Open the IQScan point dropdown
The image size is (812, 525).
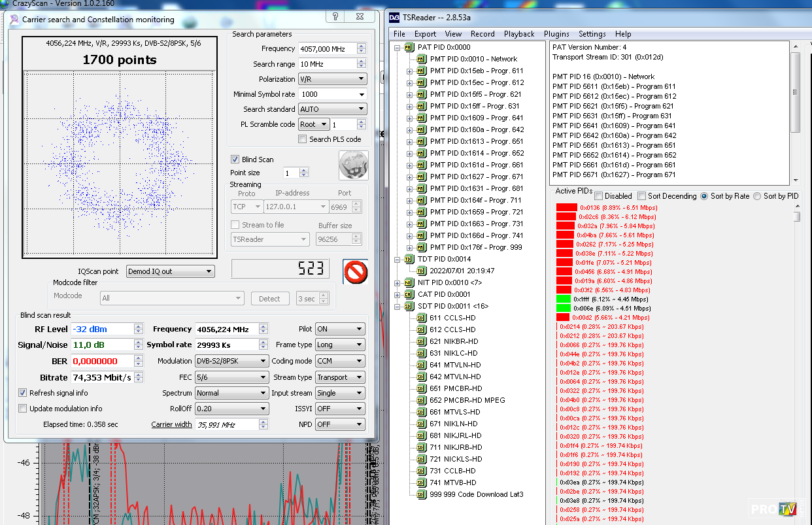pos(170,271)
